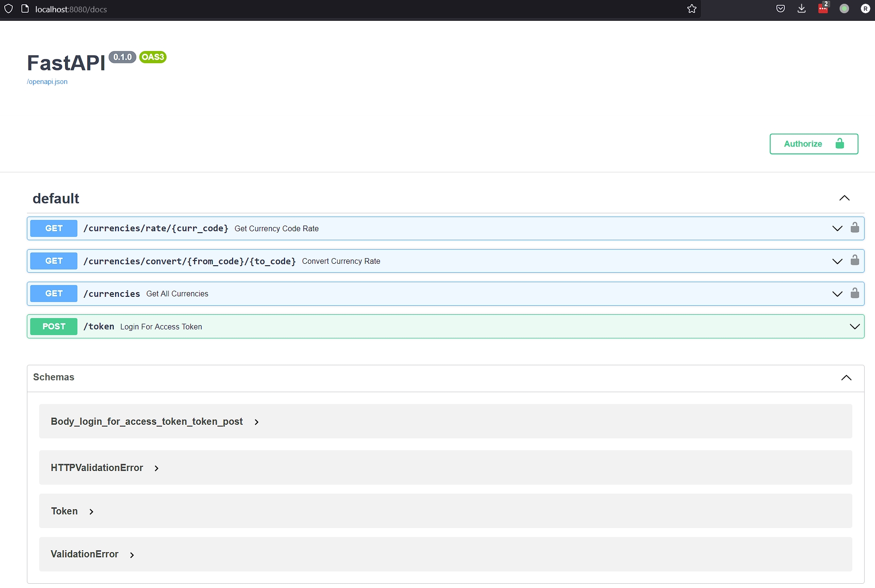The width and height of the screenshot is (875, 588).
Task: Open the browser downloads icon
Action: point(801,8)
